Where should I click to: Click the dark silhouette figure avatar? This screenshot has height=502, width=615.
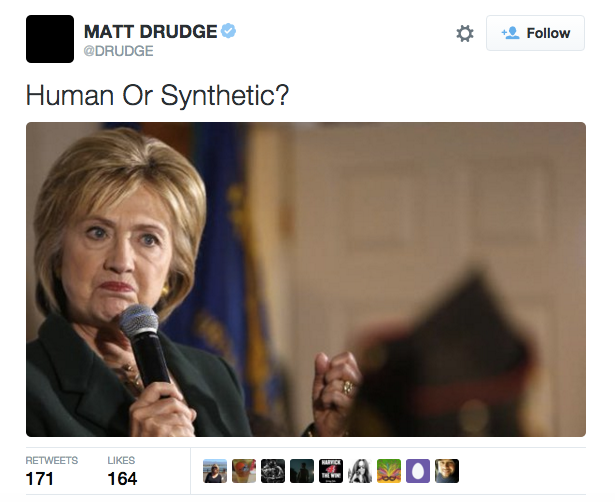coord(302,471)
